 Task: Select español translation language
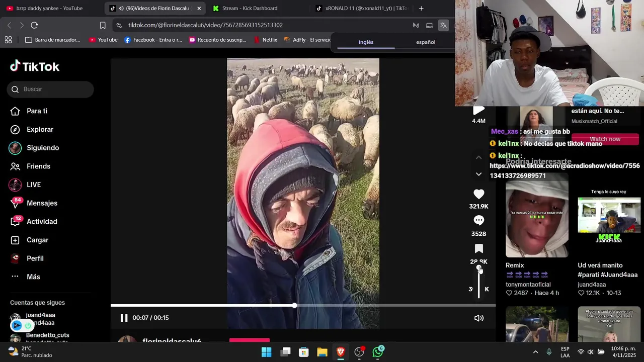(426, 42)
